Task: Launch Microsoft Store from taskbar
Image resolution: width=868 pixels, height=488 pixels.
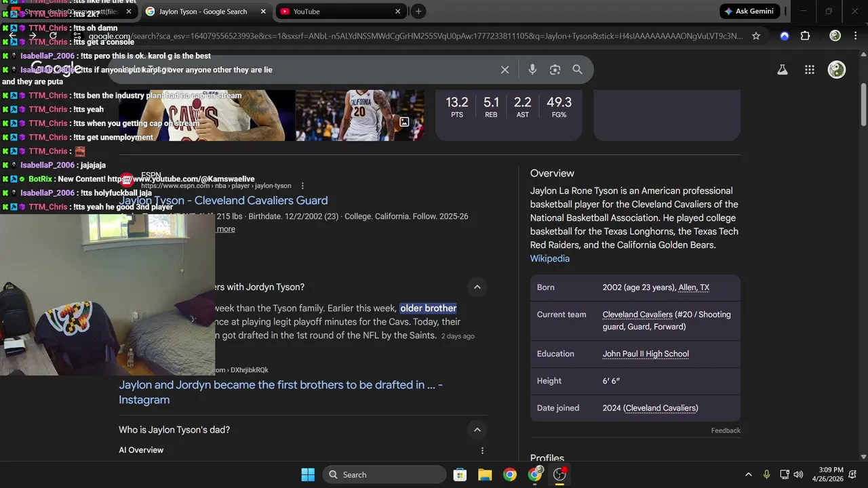Action: (460, 474)
